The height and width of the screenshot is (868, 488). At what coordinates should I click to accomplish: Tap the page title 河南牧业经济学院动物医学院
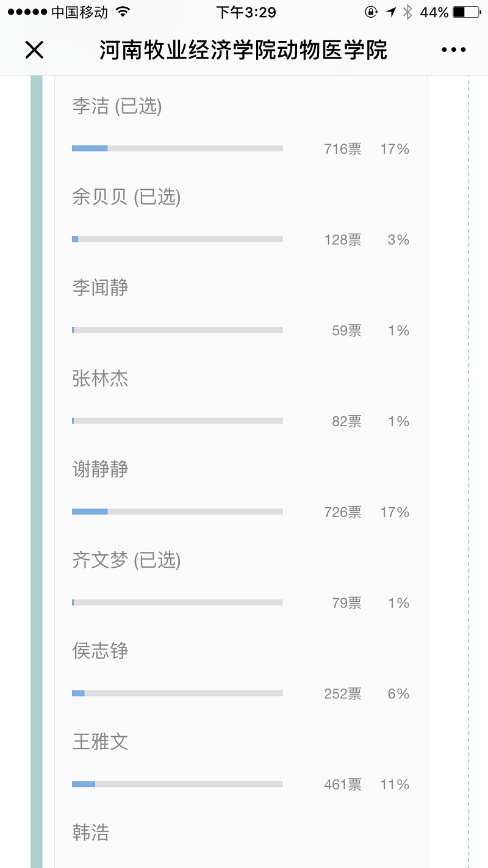pos(243,50)
